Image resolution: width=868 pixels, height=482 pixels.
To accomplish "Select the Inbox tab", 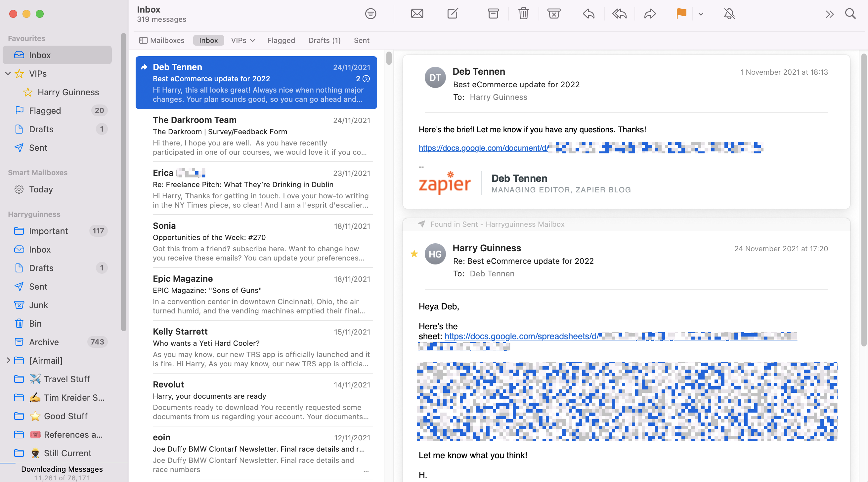I will (x=208, y=40).
